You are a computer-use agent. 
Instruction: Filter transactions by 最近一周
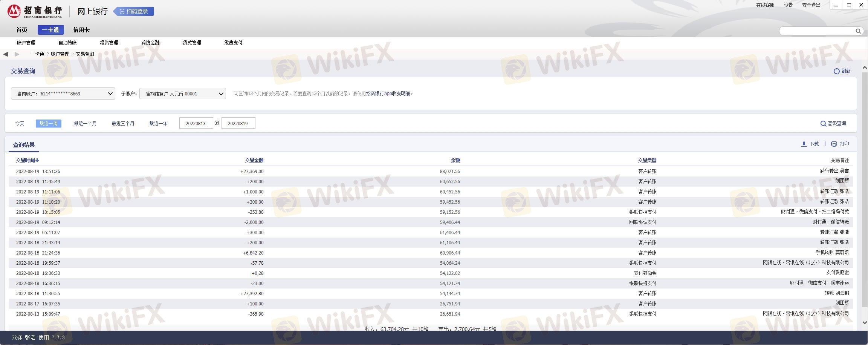click(x=49, y=123)
